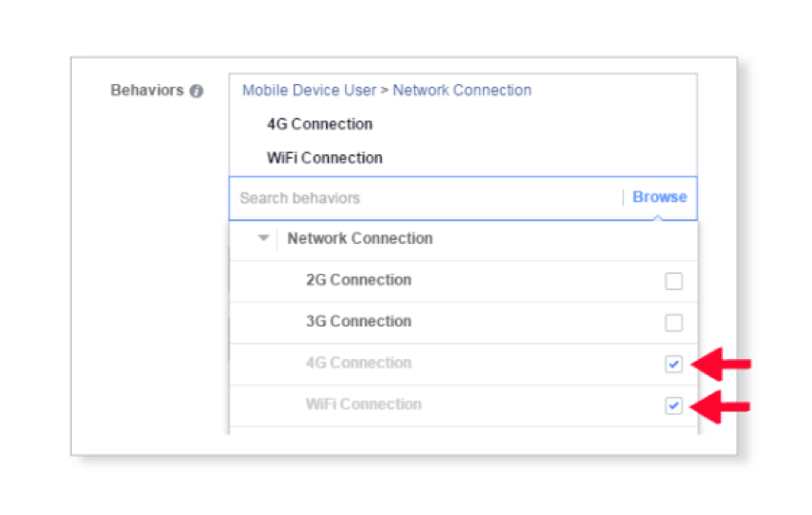Click the greyed WiFi Connection list label
The height and width of the screenshot is (515, 812).
[363, 404]
